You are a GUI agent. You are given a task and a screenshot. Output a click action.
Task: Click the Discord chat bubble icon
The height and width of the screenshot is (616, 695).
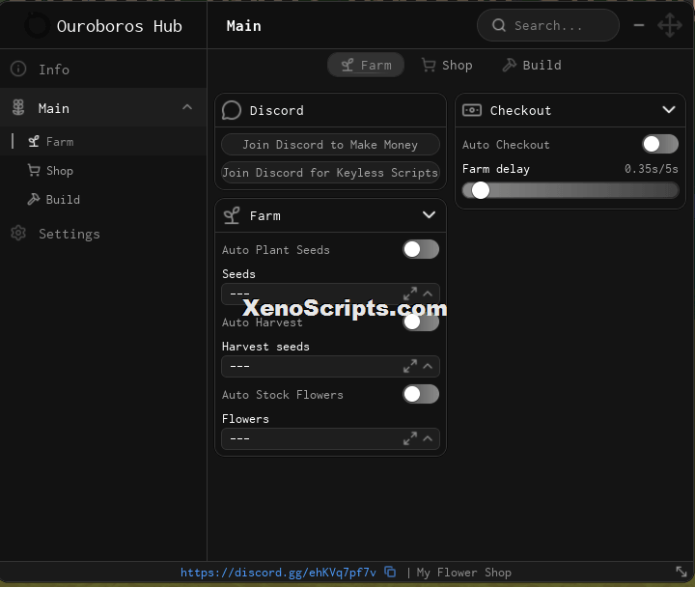[232, 110]
